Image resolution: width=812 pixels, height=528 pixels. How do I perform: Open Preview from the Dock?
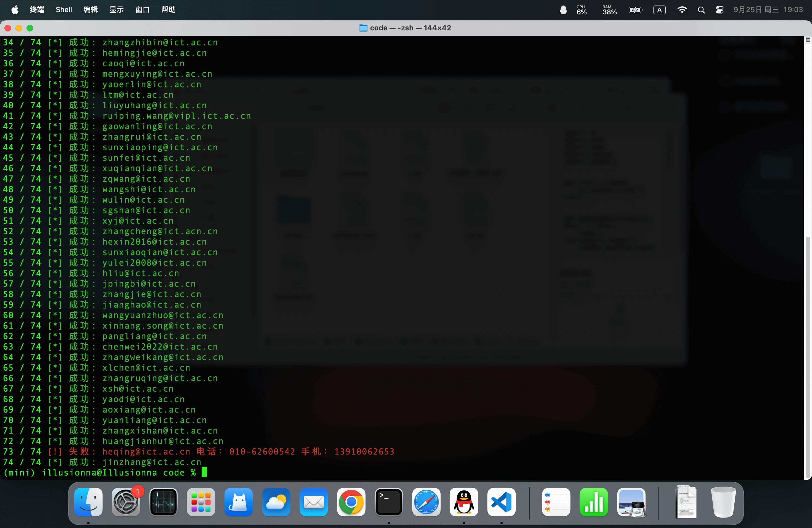pyautogui.click(x=631, y=502)
